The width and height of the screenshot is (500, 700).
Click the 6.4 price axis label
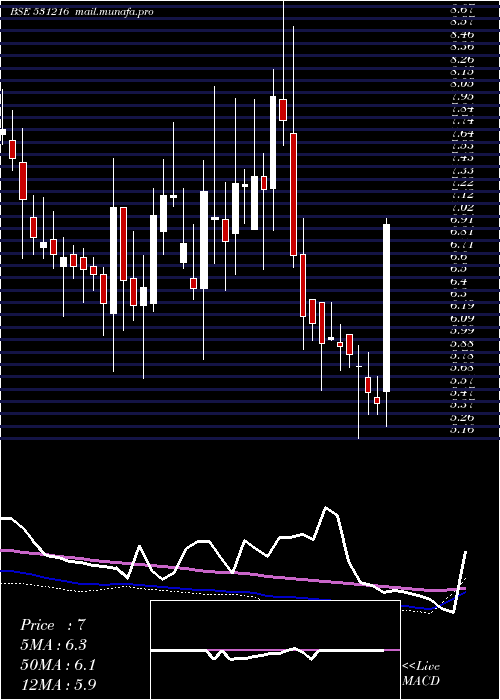(459, 282)
